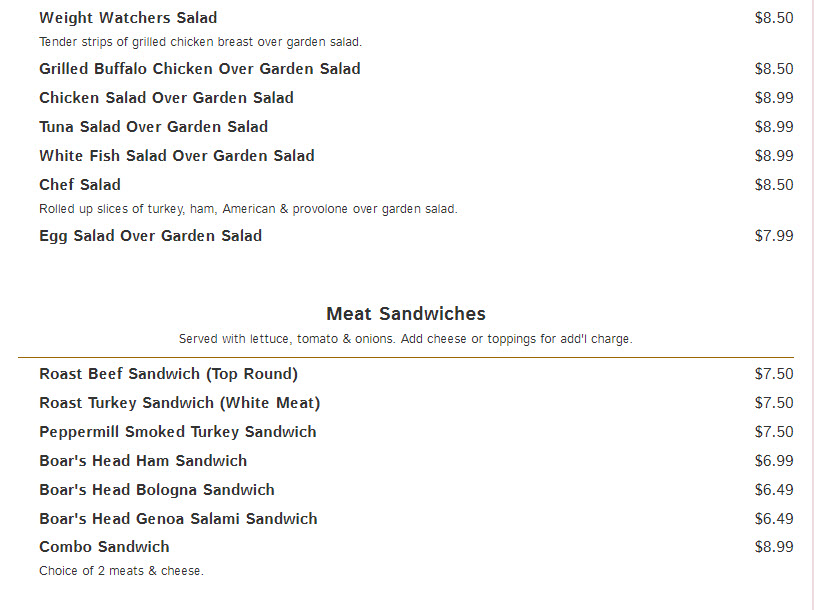Click the $6.99 Boar's Head Ham price
Screen dimensions: 814x610
point(774,461)
